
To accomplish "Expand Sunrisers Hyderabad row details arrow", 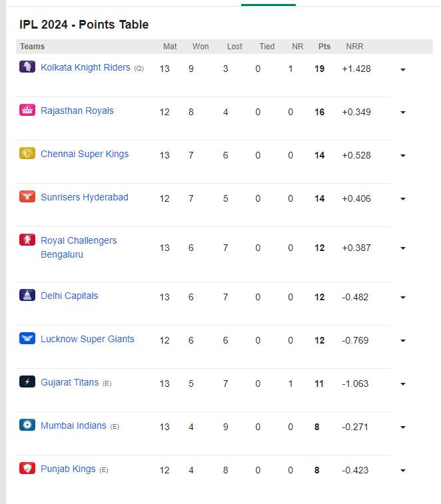I will 403,199.
